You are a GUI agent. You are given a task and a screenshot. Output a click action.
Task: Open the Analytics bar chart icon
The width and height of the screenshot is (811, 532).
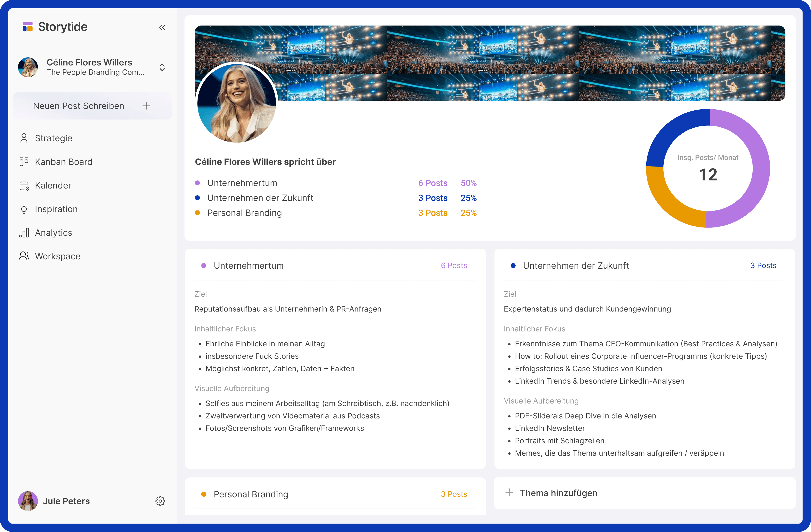tap(24, 233)
